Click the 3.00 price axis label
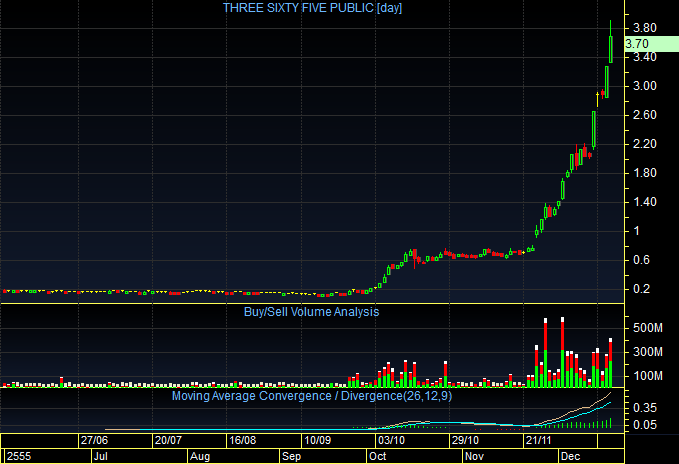The height and width of the screenshot is (464, 679). coord(644,86)
